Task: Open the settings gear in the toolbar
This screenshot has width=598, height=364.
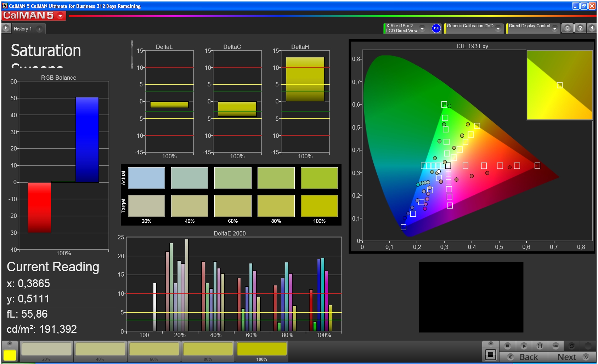Action: 567,28
